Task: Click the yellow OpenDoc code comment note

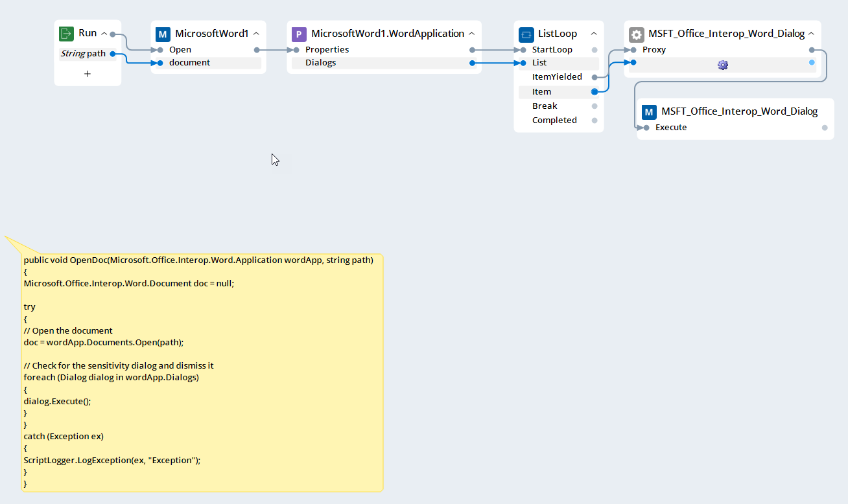Action: point(202,372)
